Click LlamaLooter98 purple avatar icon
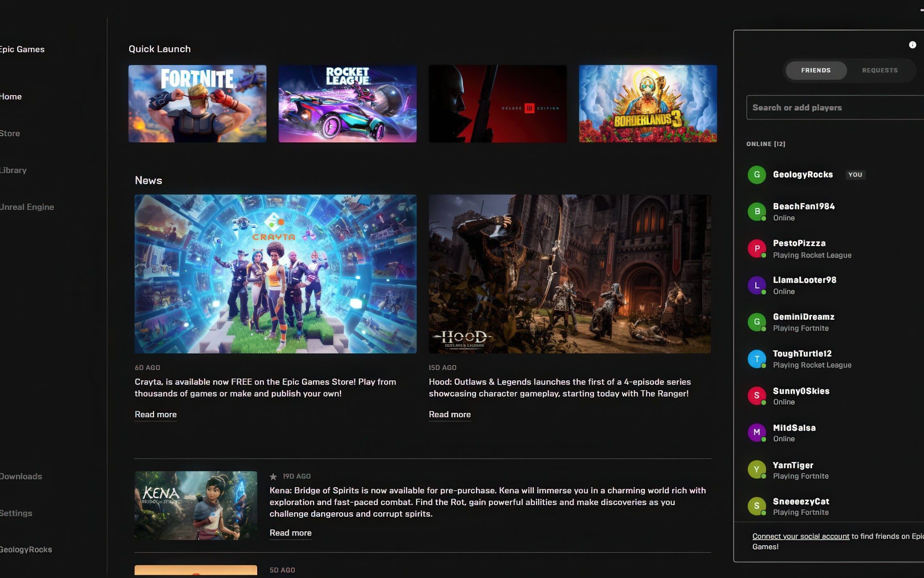 coord(756,285)
